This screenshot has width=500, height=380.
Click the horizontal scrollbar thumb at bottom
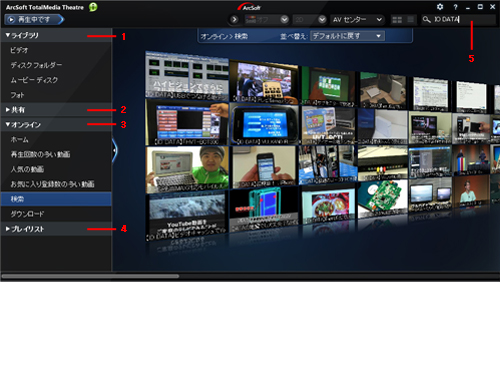pos(90,276)
